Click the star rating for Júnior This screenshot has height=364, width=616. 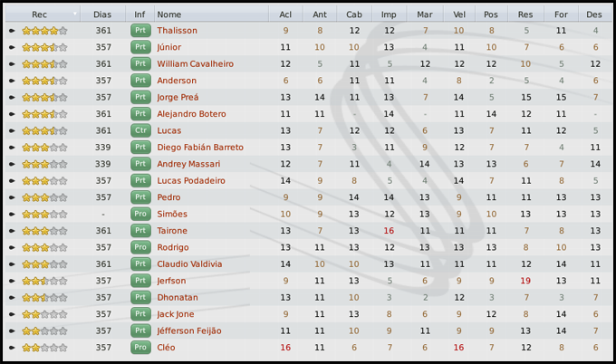(x=44, y=47)
